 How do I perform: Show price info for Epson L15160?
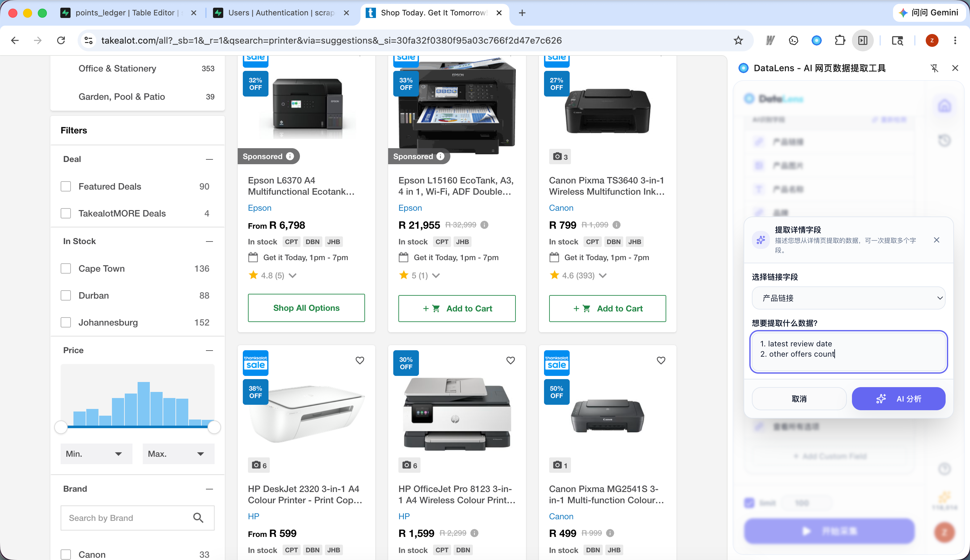(484, 225)
